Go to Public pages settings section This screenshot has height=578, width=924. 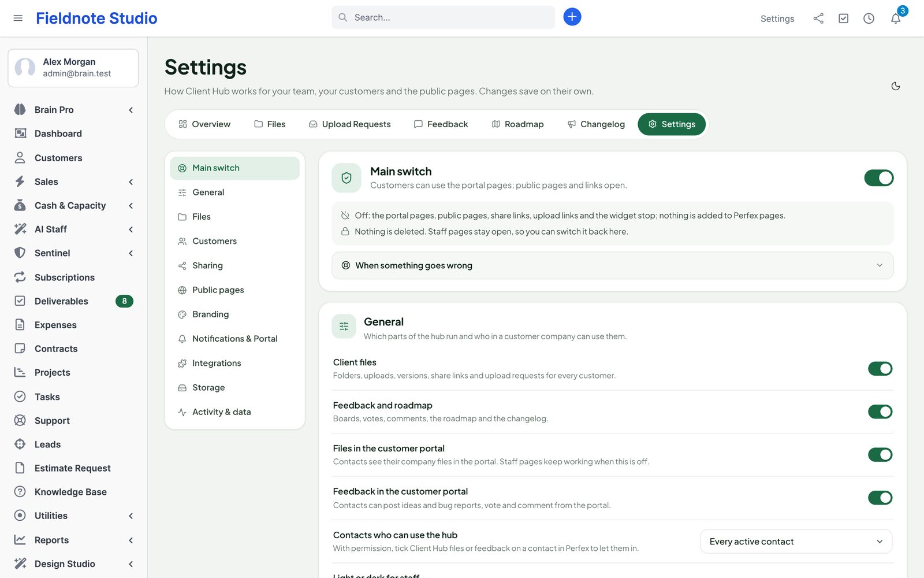(234, 290)
